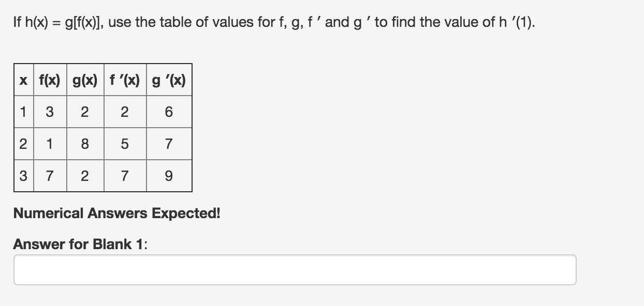
Task: Click the "Answer for Blank 1:" label
Action: tap(80, 244)
